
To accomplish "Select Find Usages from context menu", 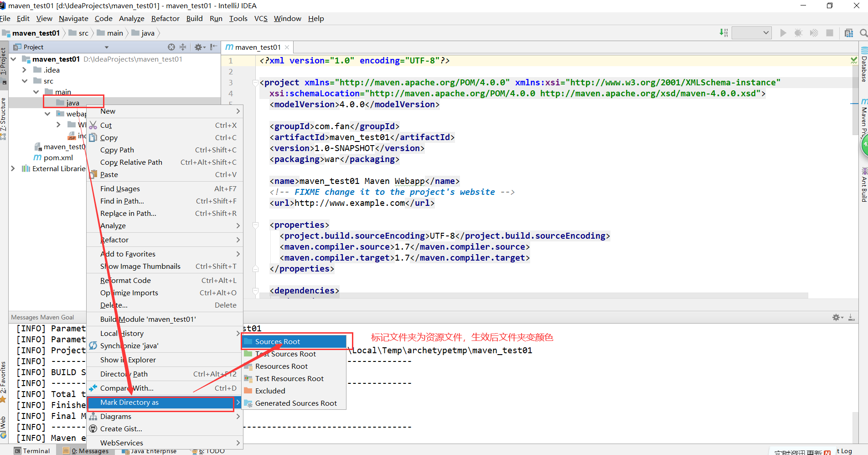I will [165, 188].
